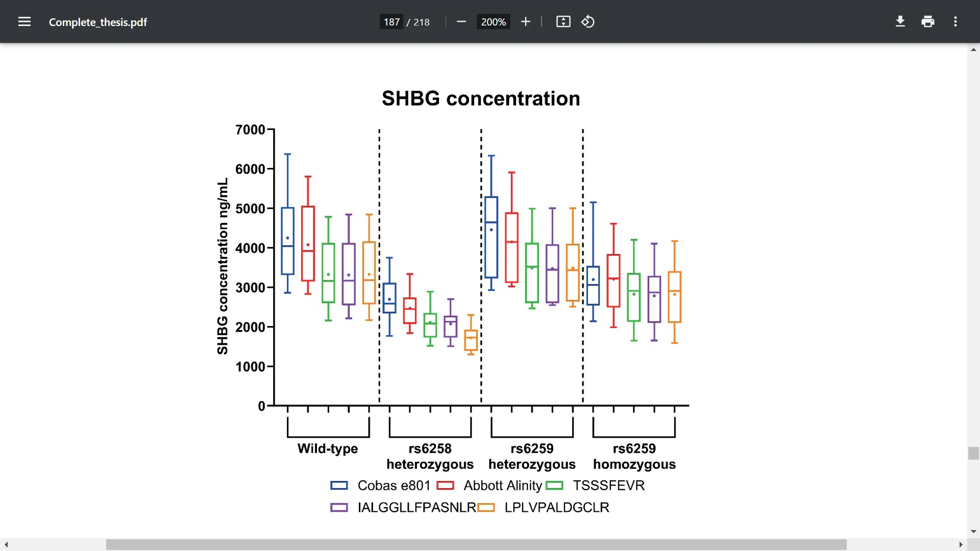This screenshot has width=980, height=551.
Task: Click the scroll down arrow
Action: (973, 532)
